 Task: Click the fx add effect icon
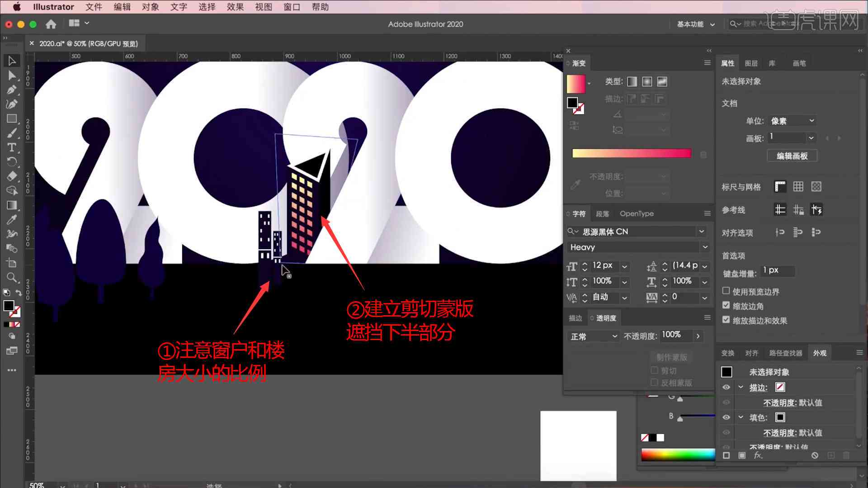coord(758,455)
